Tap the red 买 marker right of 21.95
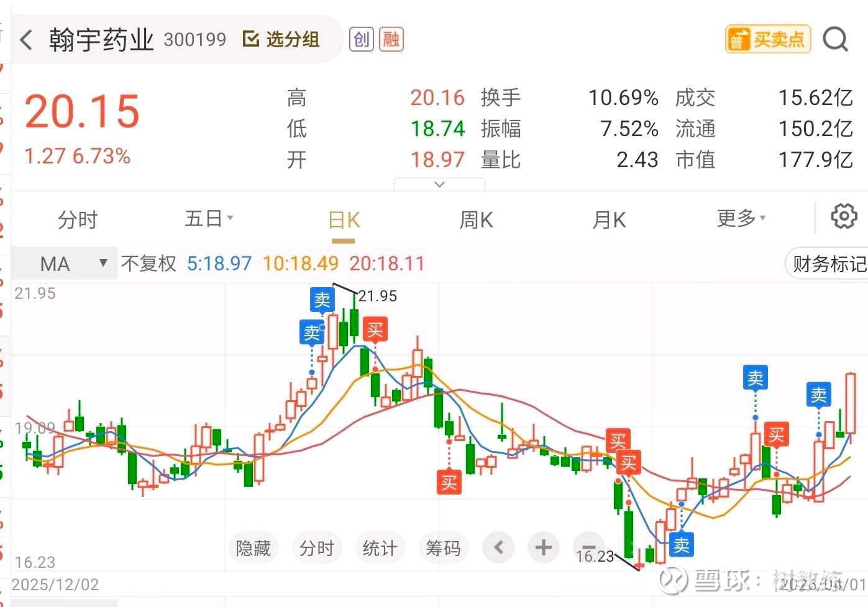 point(375,329)
